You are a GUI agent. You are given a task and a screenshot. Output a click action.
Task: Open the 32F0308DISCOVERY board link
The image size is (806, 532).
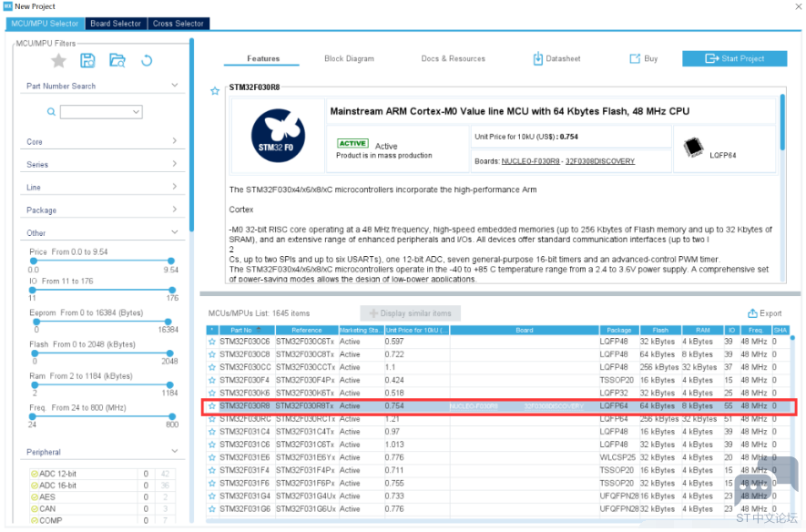pos(600,161)
